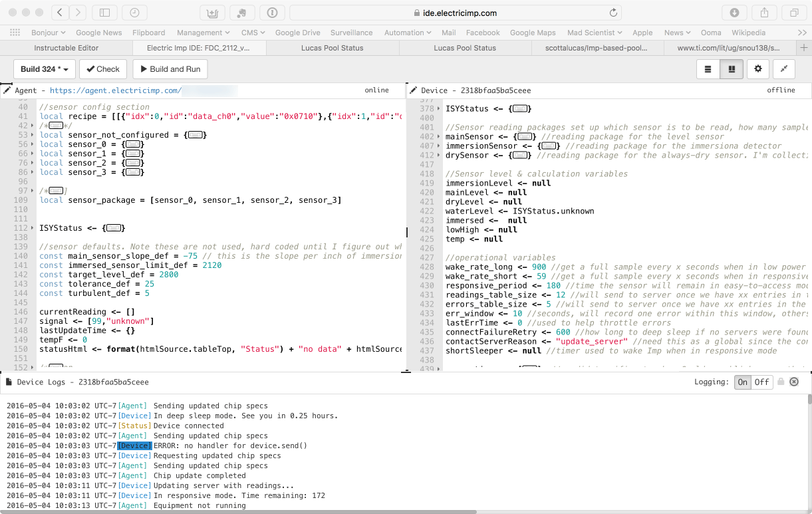Click the 1Password toolbar icon
Image resolution: width=812 pixels, height=514 pixels.
pos(272,13)
